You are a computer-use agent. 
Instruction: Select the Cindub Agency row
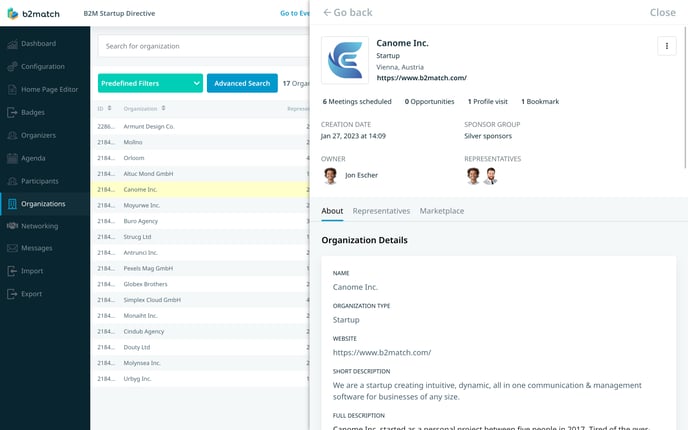pos(200,332)
